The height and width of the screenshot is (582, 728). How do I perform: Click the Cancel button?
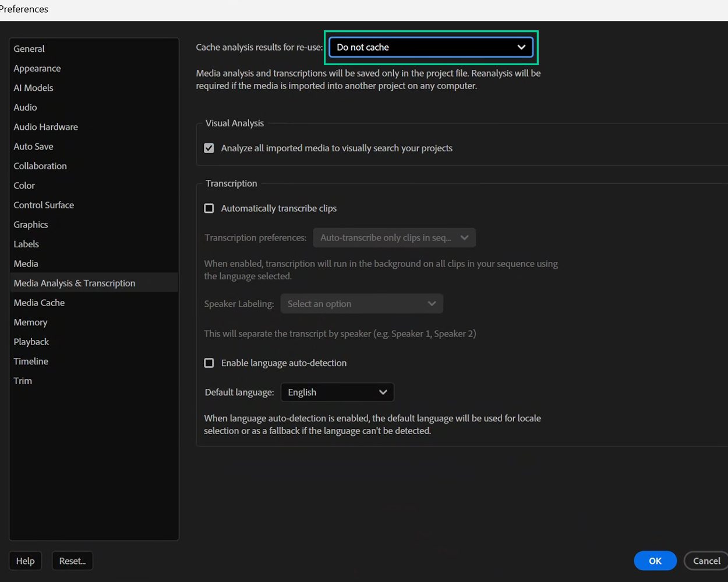[706, 561]
